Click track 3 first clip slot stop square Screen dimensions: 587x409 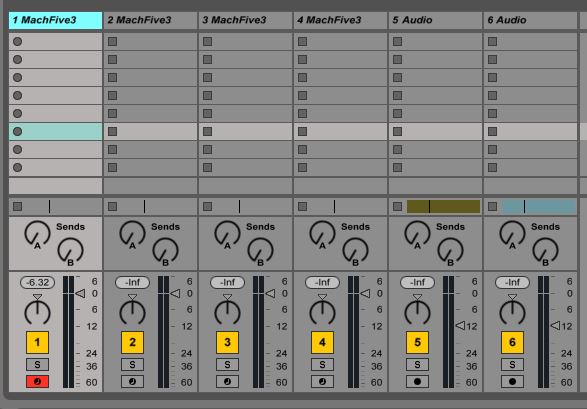tap(207, 42)
